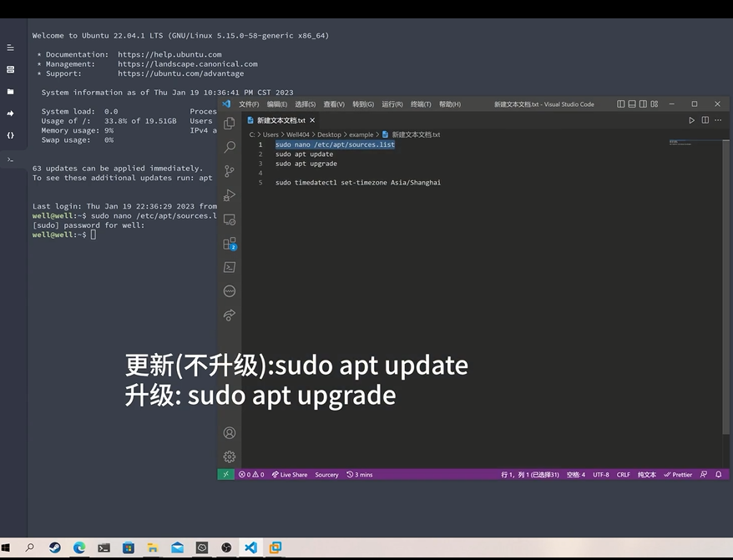Toggle the primary side bar layout icon

(621, 103)
